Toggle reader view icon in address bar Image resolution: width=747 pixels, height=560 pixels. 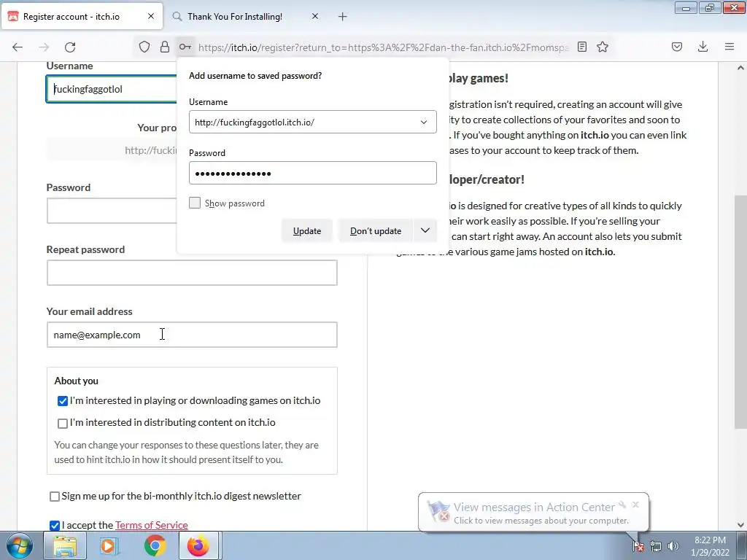(581, 47)
